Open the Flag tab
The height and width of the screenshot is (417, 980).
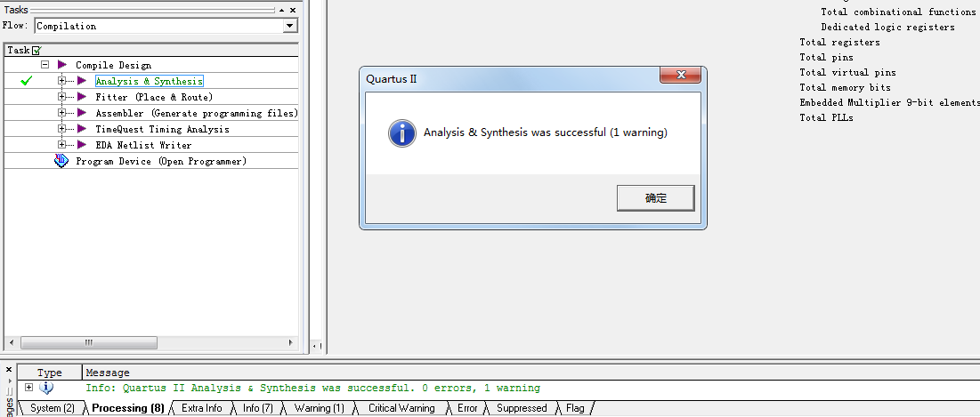[x=575, y=408]
